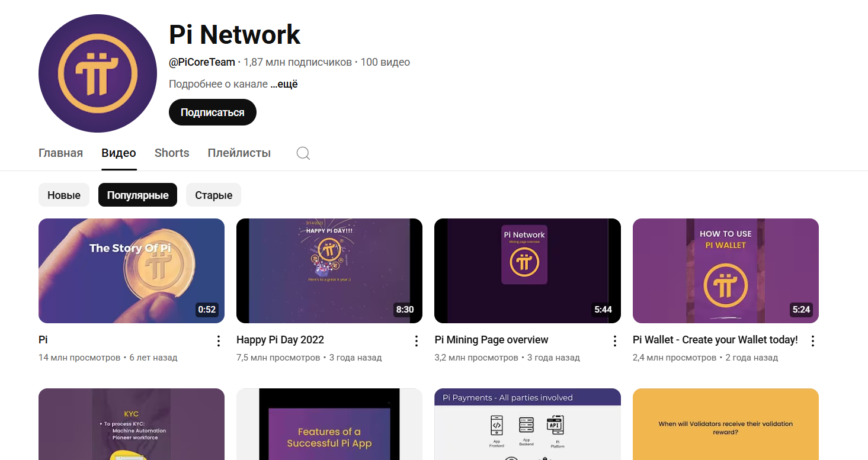Image resolution: width=868 pixels, height=460 pixels.
Task: Click the Подписаться button
Action: click(x=213, y=112)
